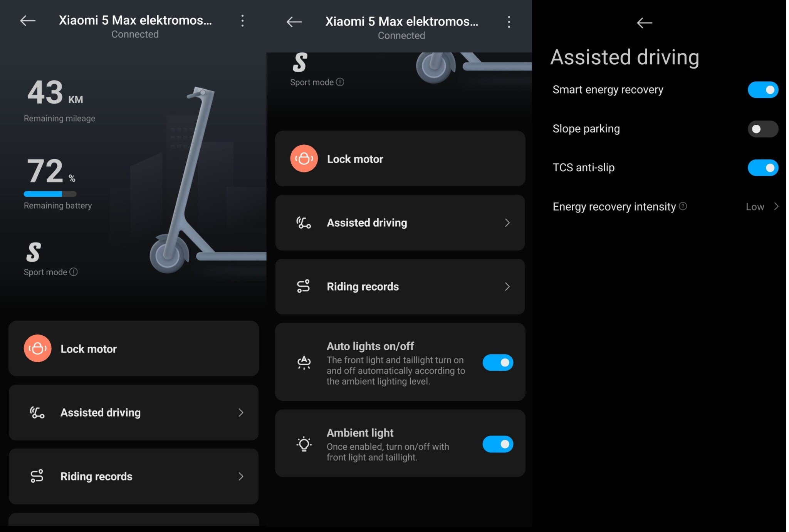Image resolution: width=789 pixels, height=532 pixels.
Task: Tap 'Assisted driving' page heading
Action: 624,57
